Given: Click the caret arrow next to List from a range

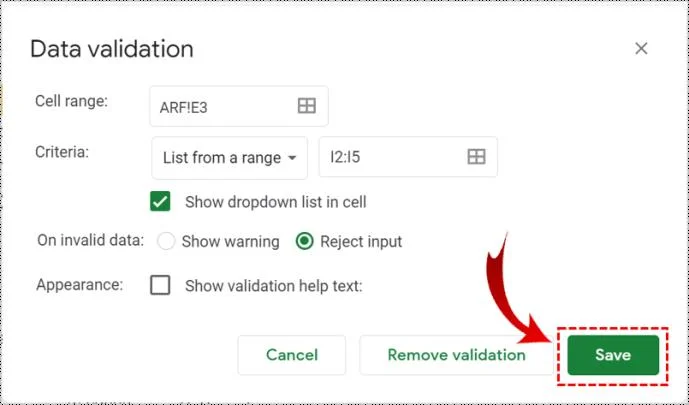Looking at the screenshot, I should pos(292,158).
